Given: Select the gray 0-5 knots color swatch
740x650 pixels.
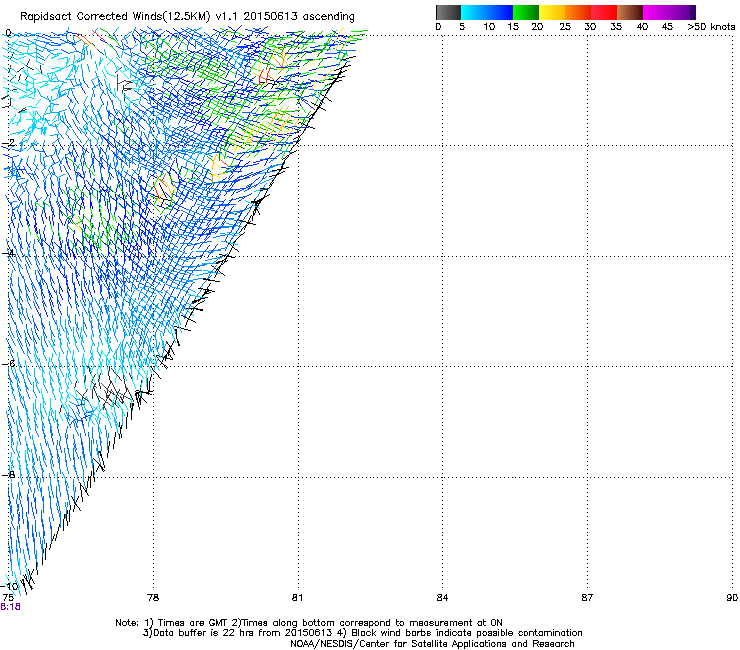Looking at the screenshot, I should (448, 12).
